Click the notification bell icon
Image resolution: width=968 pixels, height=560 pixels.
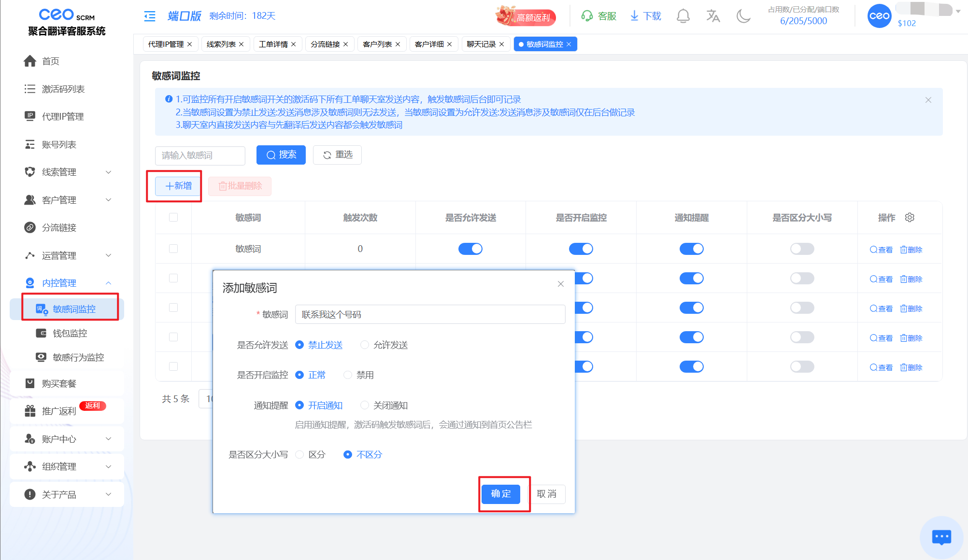683,16
